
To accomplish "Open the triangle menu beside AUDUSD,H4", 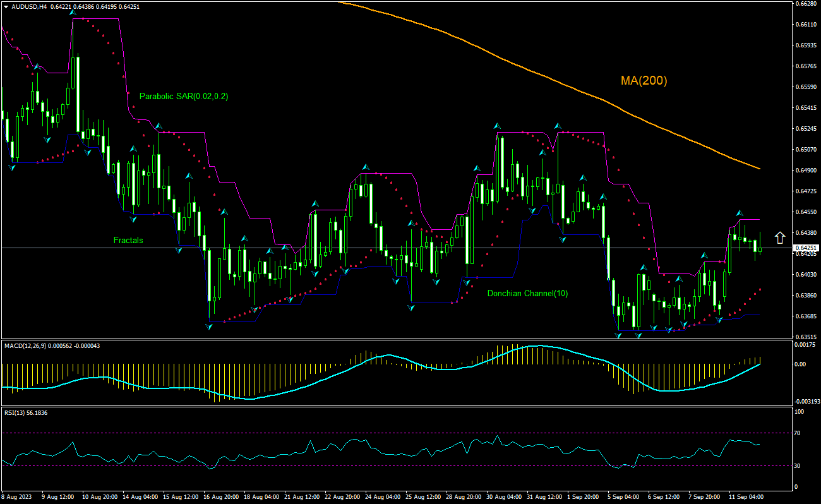I will [x=6, y=6].
